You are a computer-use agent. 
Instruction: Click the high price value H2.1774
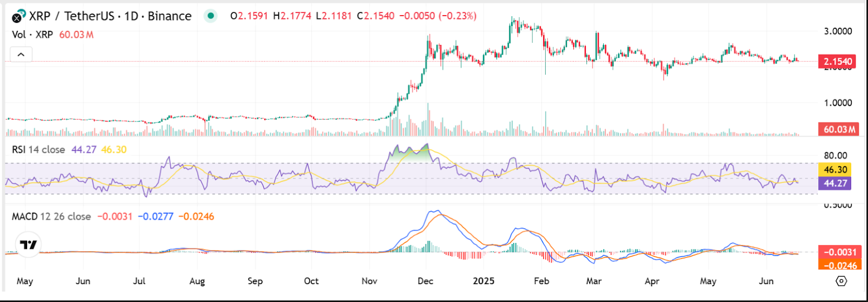pyautogui.click(x=292, y=16)
